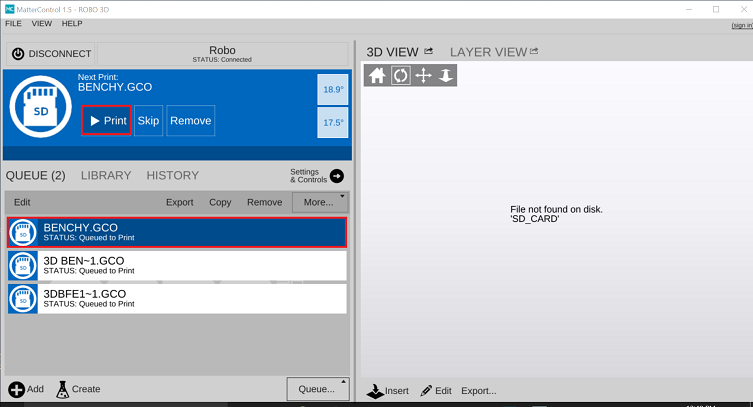Select the 3DBFE1~1.GCO queue item

[x=177, y=299]
